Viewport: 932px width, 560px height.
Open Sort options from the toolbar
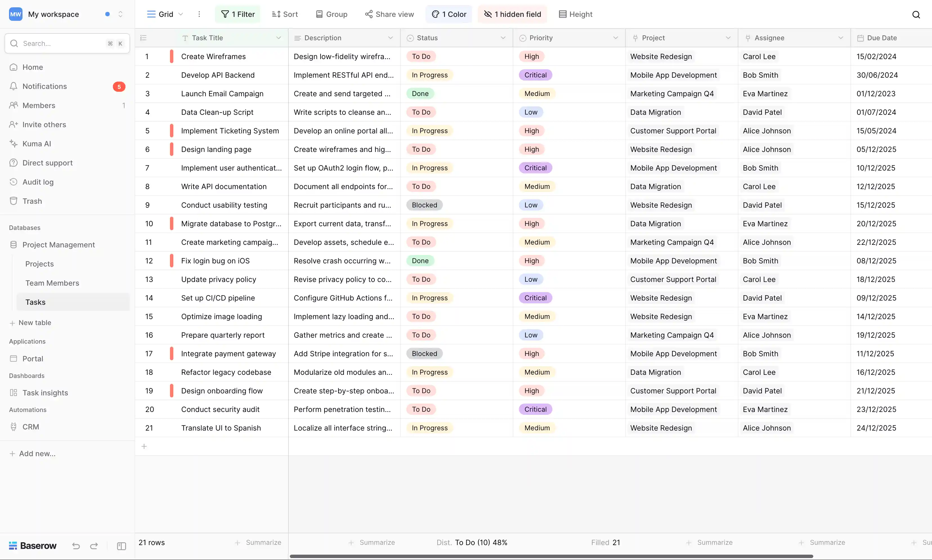coord(284,14)
